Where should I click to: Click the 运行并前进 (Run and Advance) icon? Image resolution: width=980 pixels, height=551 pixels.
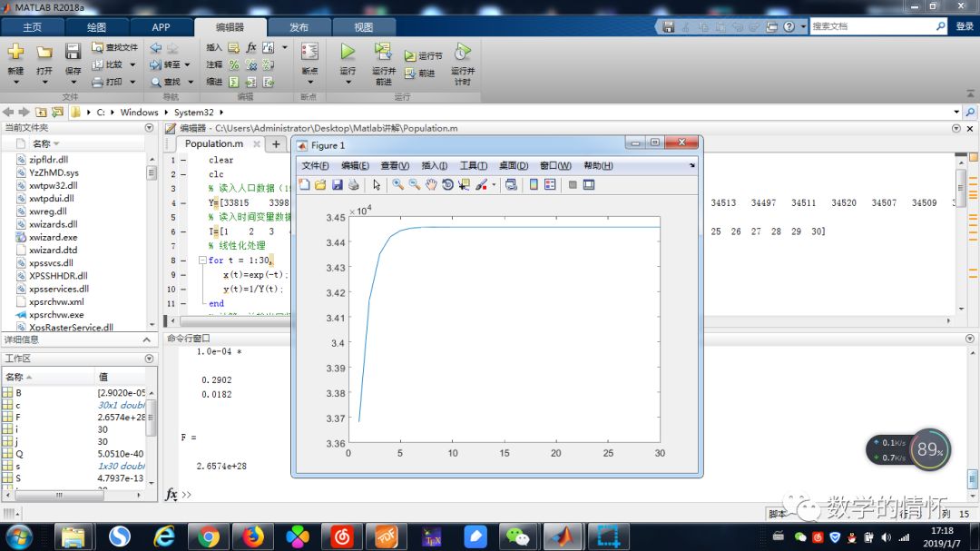point(383,51)
